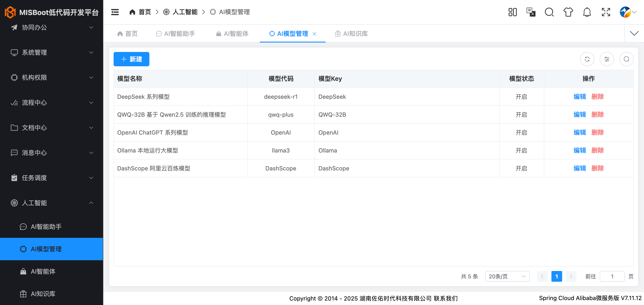Expand the 文档中心 menu

pos(51,127)
